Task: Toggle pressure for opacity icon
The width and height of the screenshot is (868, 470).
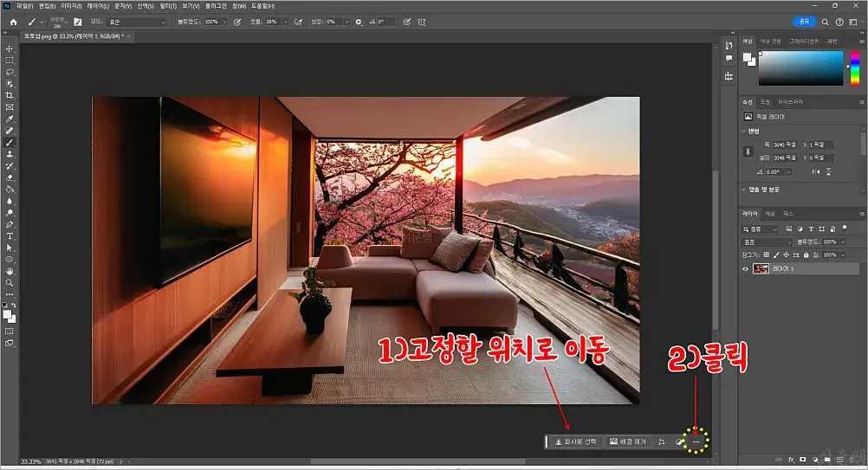Action: click(237, 23)
